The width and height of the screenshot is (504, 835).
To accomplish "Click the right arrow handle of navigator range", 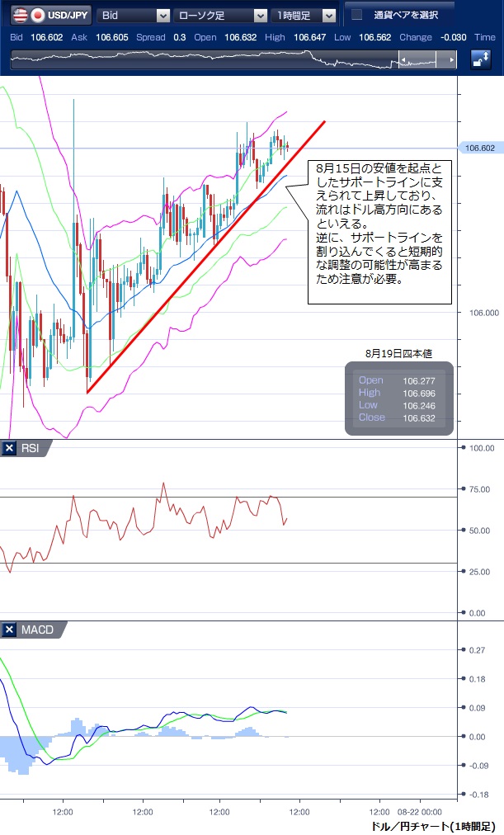I will [x=450, y=60].
